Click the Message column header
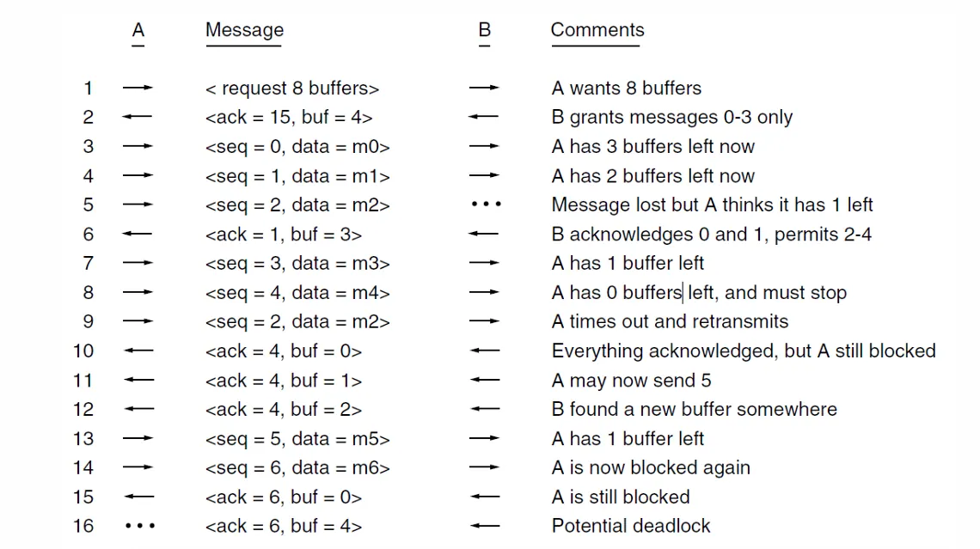 (244, 31)
